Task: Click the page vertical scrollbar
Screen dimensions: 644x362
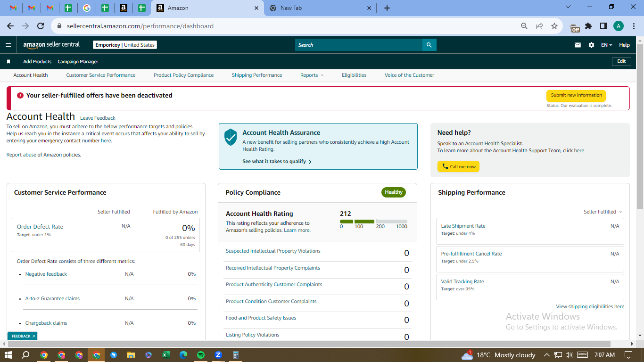Action: pos(640,126)
